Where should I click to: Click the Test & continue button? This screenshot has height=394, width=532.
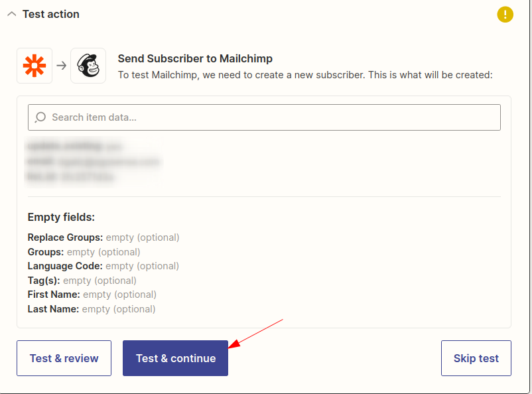click(175, 358)
